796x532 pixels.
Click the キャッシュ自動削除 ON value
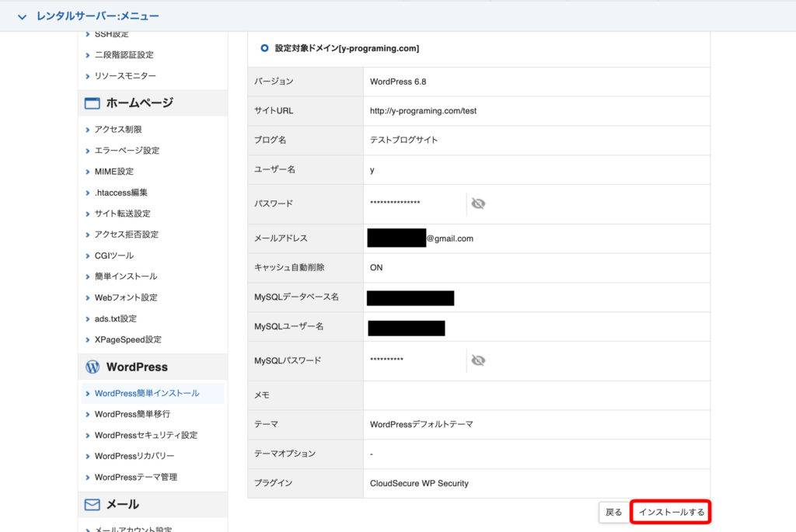click(376, 268)
